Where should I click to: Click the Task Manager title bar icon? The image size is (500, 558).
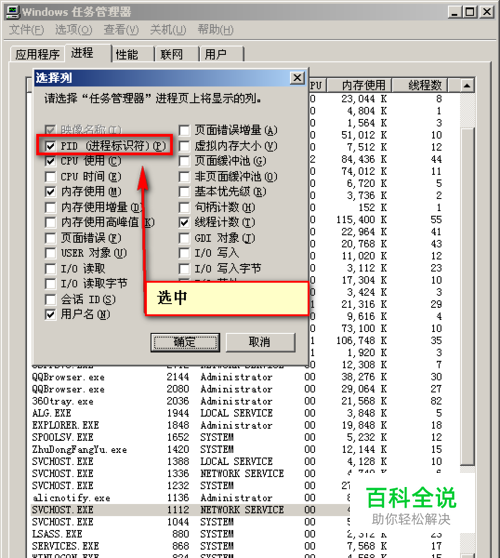12,11
